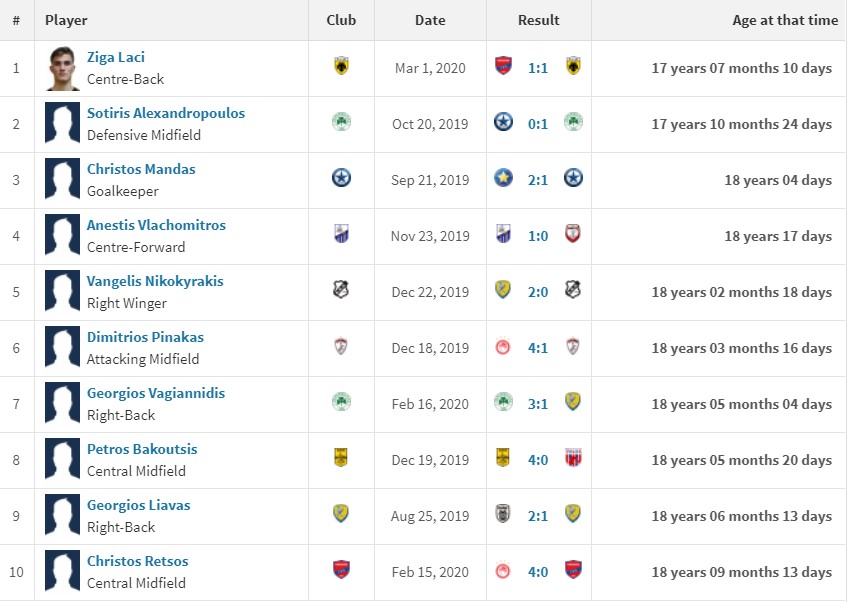Click Christos Retsos placeholder avatar

tap(62, 572)
